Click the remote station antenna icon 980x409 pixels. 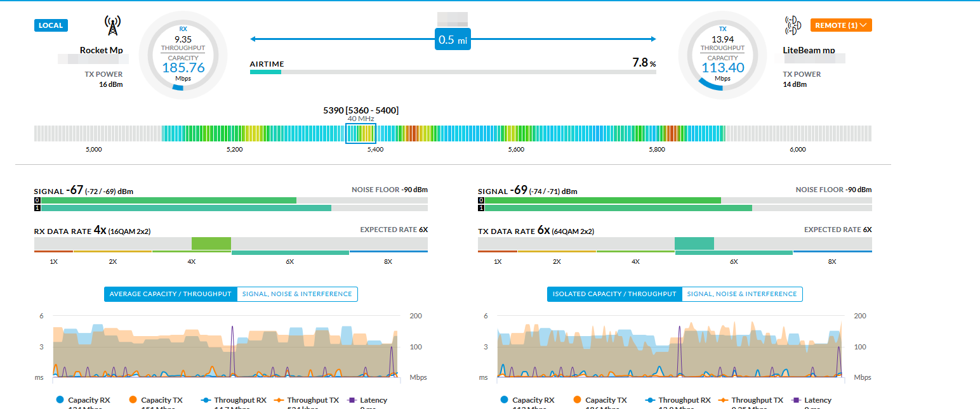point(793,25)
